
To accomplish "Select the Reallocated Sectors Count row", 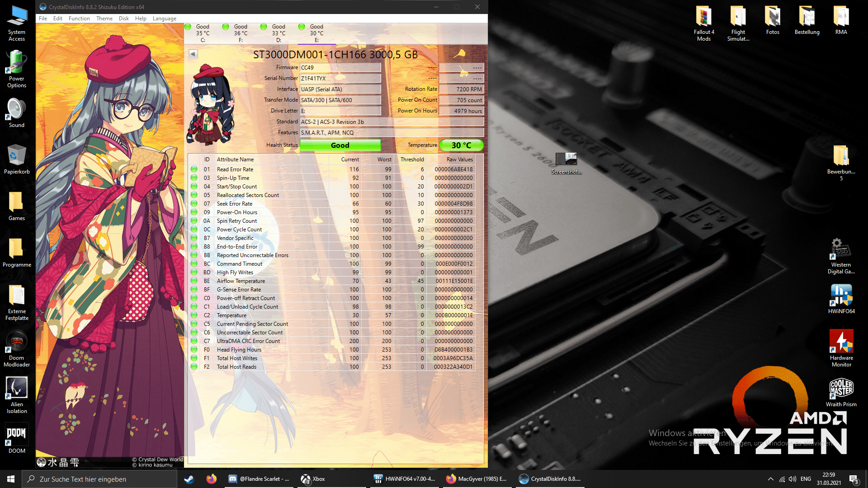I will pos(332,195).
